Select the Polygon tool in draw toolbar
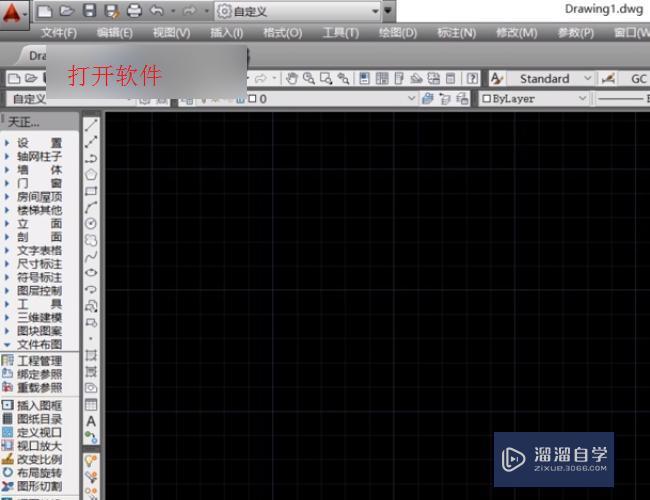Image resolution: width=650 pixels, height=500 pixels. click(91, 175)
